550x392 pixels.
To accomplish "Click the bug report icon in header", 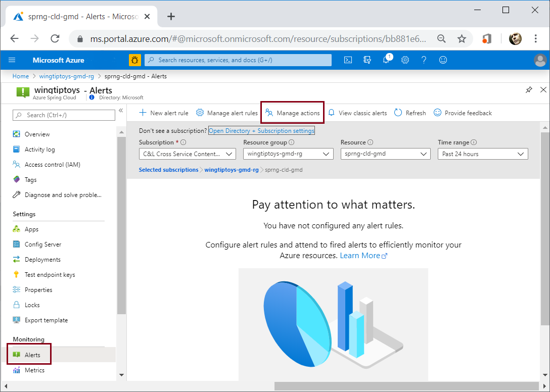I will point(134,60).
